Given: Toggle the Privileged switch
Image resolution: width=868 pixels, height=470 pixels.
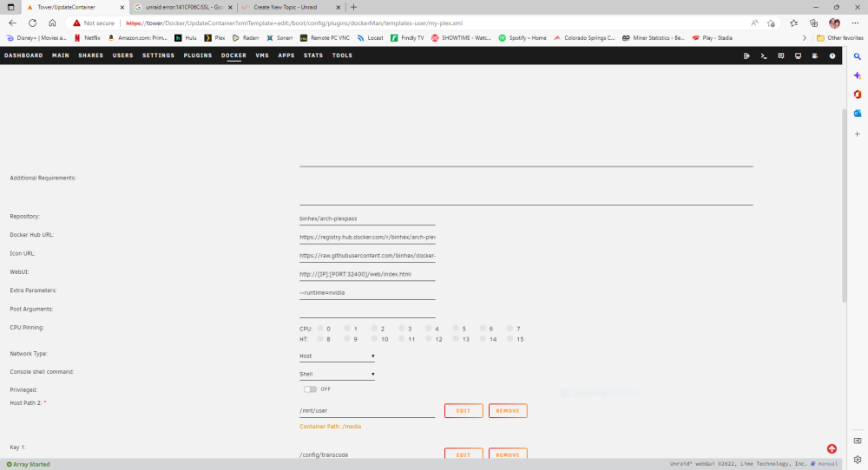Looking at the screenshot, I should pyautogui.click(x=310, y=389).
